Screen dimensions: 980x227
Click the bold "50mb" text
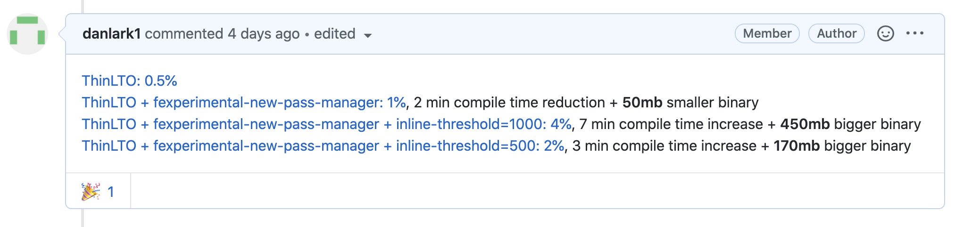642,103
